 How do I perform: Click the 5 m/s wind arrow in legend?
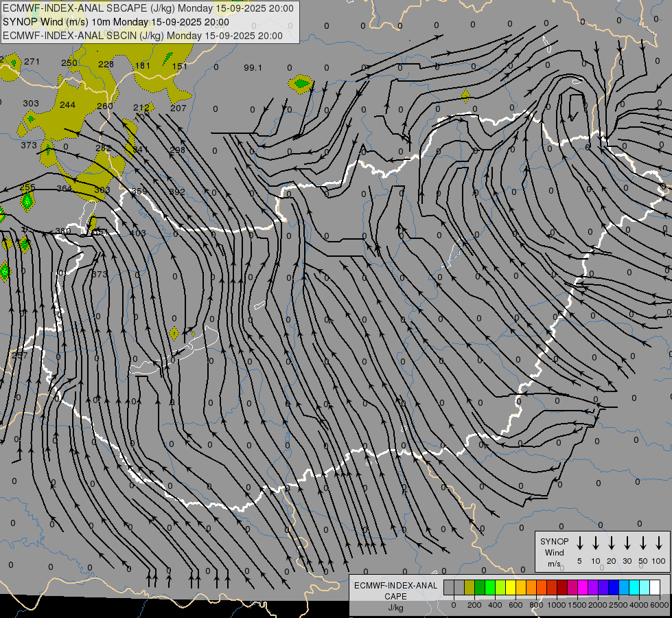(579, 543)
